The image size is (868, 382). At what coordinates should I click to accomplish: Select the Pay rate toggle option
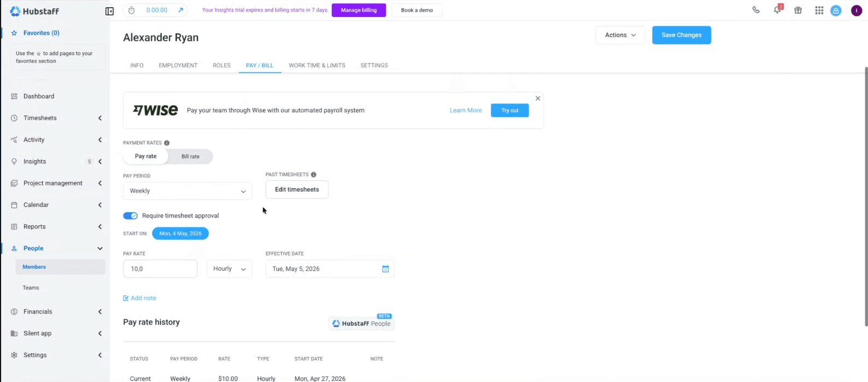pyautogui.click(x=145, y=156)
